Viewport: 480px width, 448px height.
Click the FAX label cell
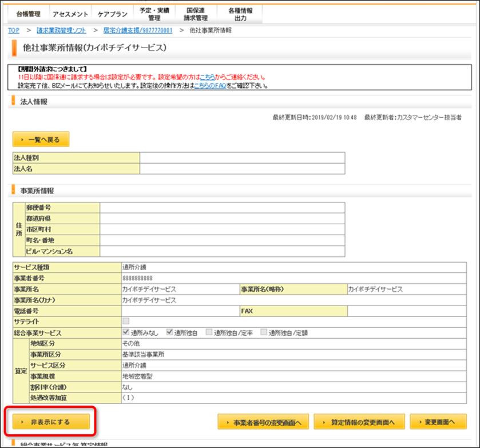coord(294,311)
